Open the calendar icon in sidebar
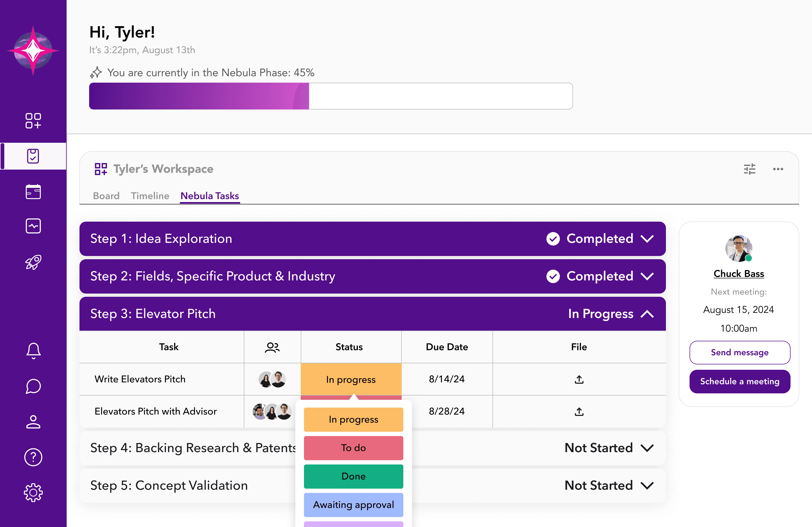 [33, 192]
